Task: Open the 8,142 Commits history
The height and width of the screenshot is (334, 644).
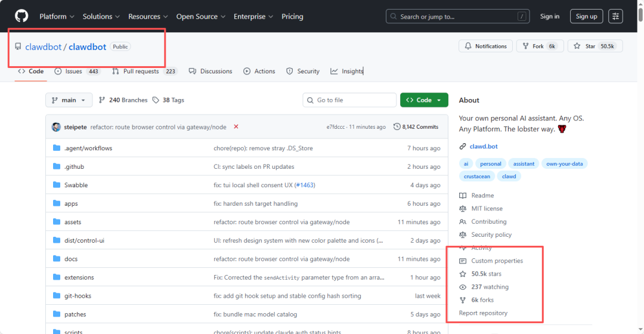Action: coord(416,127)
